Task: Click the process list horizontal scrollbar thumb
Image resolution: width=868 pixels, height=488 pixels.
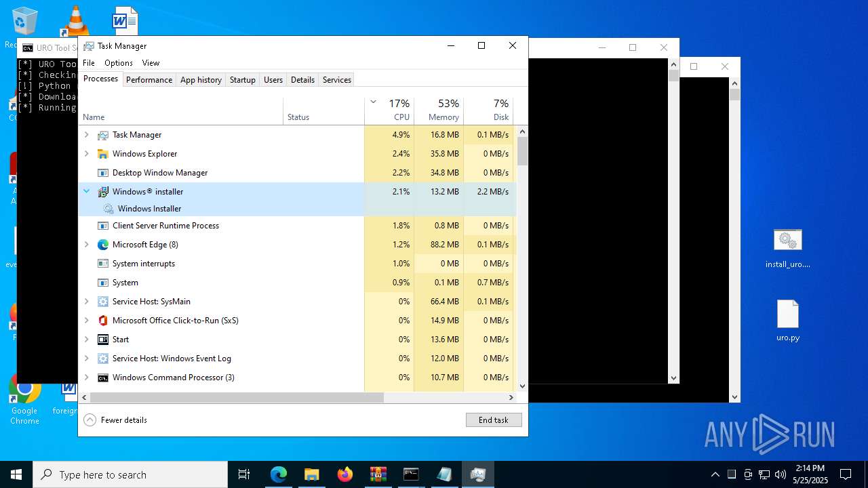Action: point(237,398)
